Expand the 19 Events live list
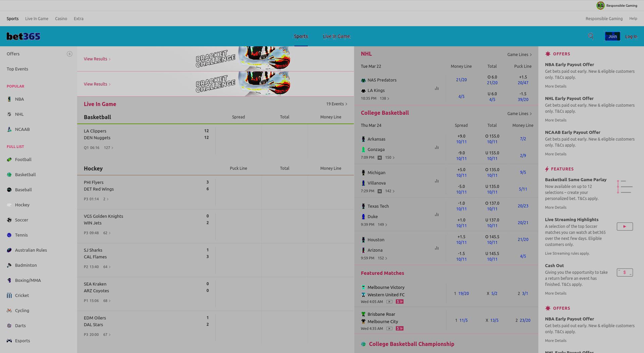 (x=337, y=104)
